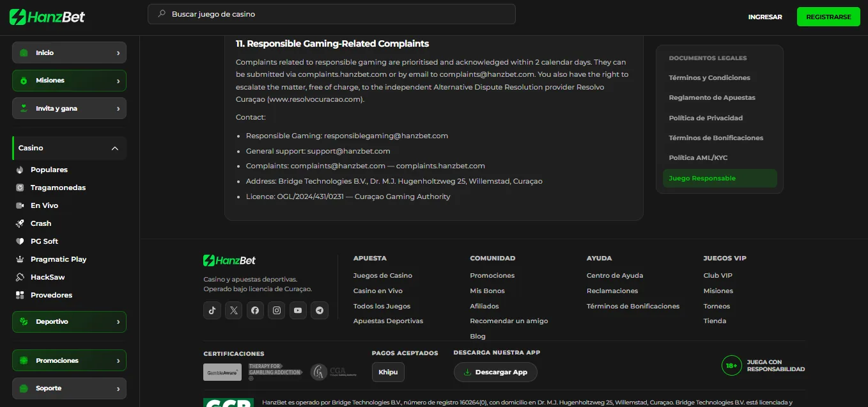Click the Crash rocket icon

[19, 223]
